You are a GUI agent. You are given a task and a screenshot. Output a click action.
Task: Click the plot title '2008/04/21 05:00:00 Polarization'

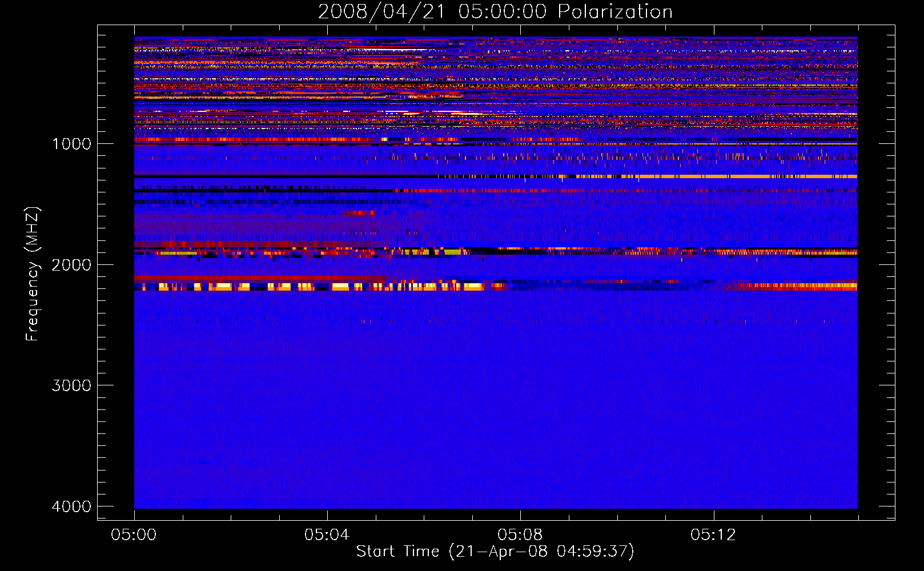click(x=495, y=11)
